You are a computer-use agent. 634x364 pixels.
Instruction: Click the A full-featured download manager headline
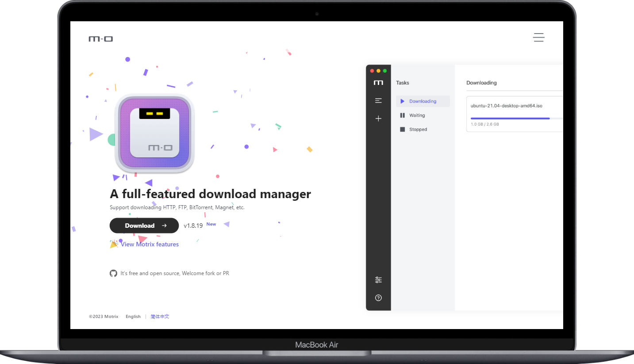click(x=210, y=194)
